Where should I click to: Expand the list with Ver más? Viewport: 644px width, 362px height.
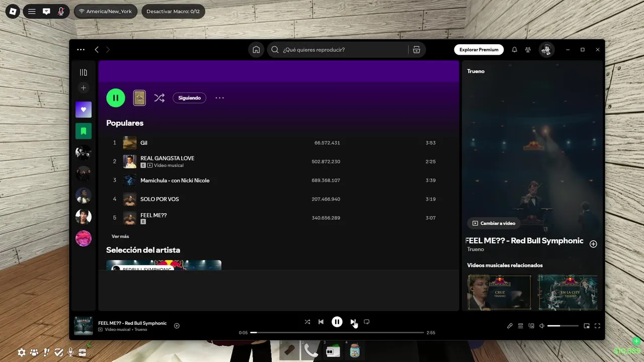pyautogui.click(x=120, y=236)
